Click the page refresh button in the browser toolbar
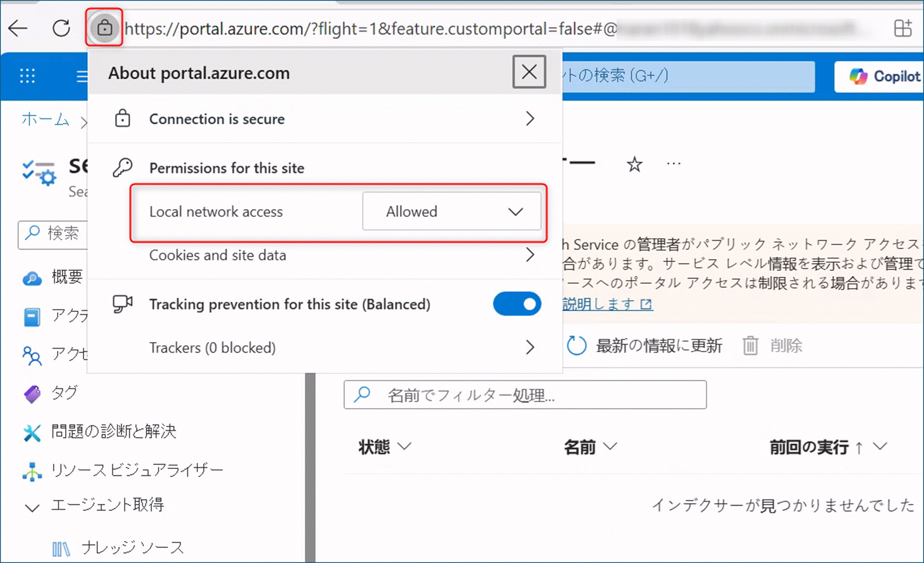Screen dimensions: 924x563 [61, 28]
